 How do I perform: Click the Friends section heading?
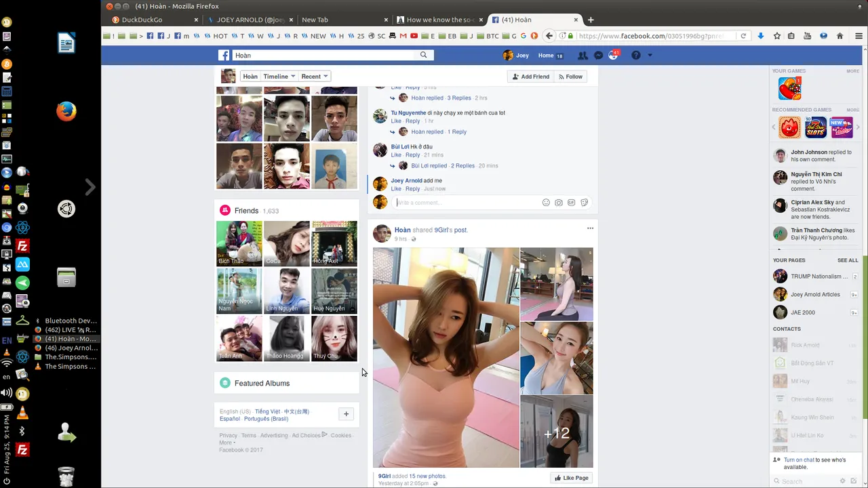coord(246,211)
